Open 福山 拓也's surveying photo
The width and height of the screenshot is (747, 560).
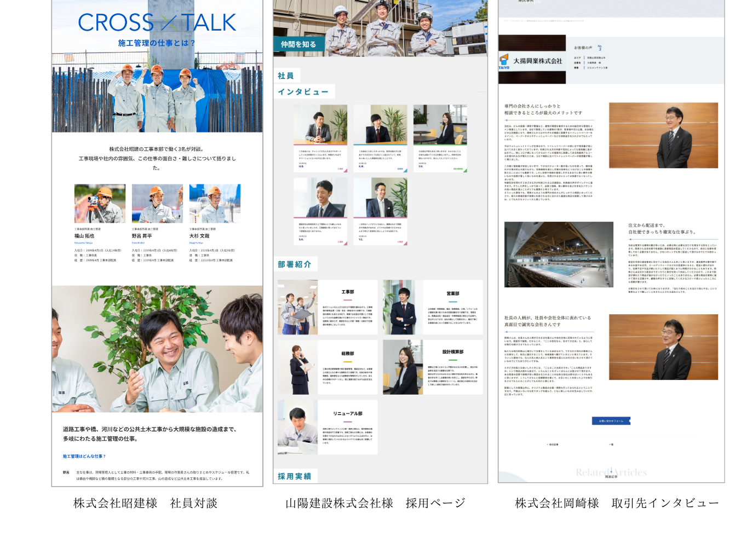click(x=100, y=204)
